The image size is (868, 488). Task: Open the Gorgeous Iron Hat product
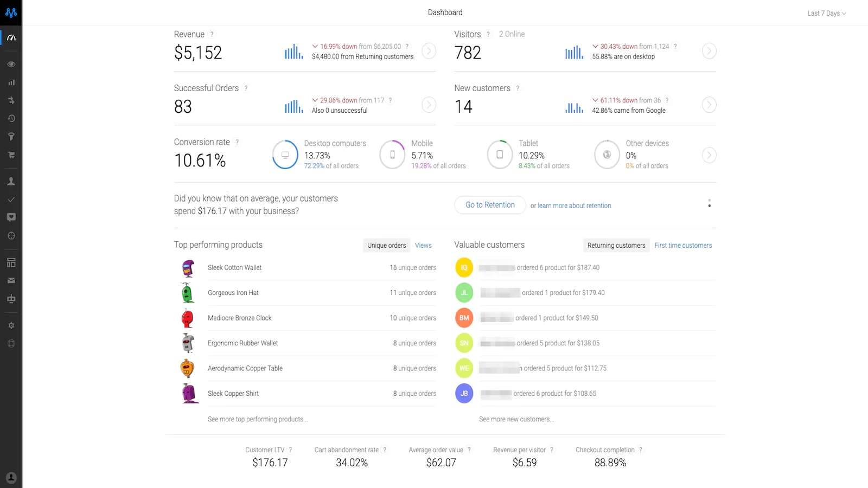coord(233,293)
